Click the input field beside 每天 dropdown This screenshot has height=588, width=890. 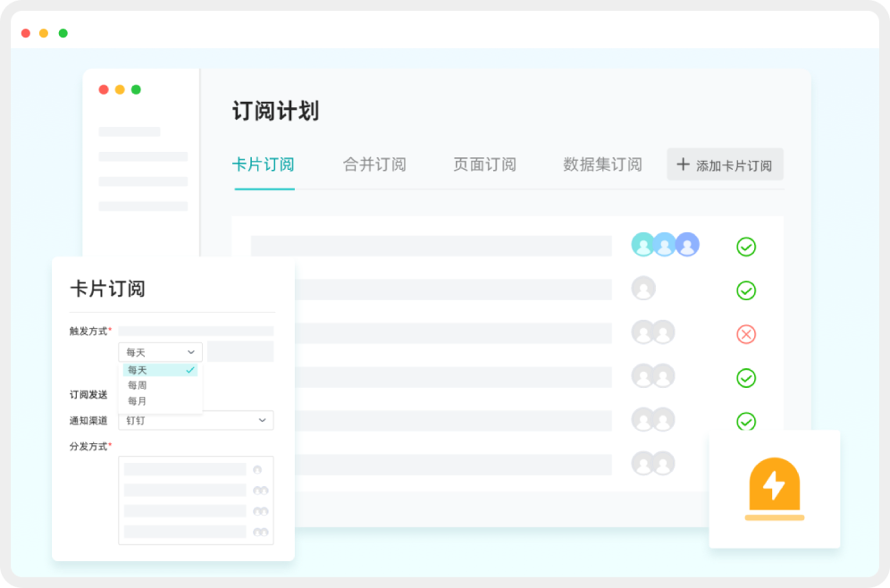click(240, 352)
